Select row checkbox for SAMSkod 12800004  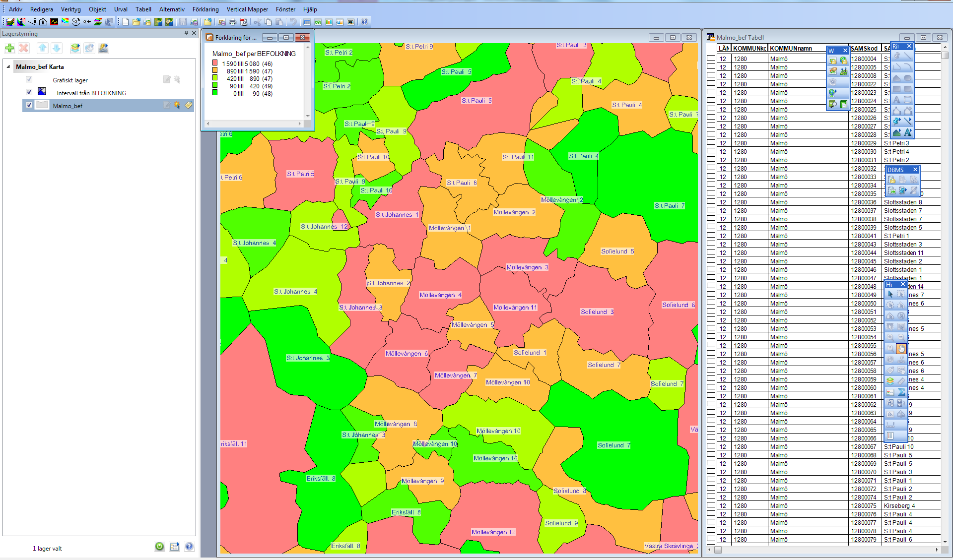click(711, 59)
